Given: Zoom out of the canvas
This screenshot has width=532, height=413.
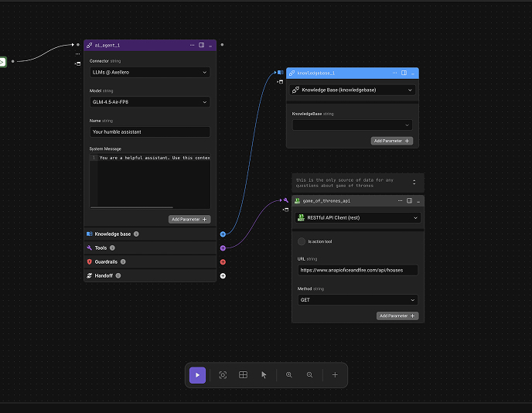Looking at the screenshot, I should pos(309,375).
